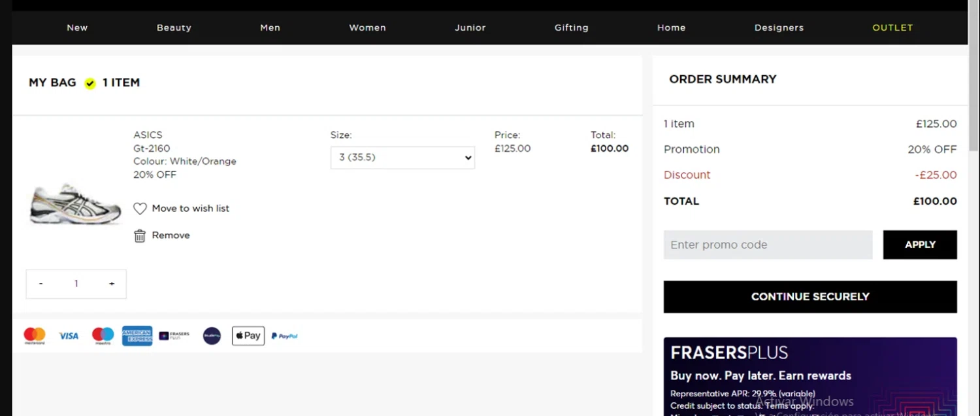Click the ORDER SUMMARY heading

click(723, 79)
